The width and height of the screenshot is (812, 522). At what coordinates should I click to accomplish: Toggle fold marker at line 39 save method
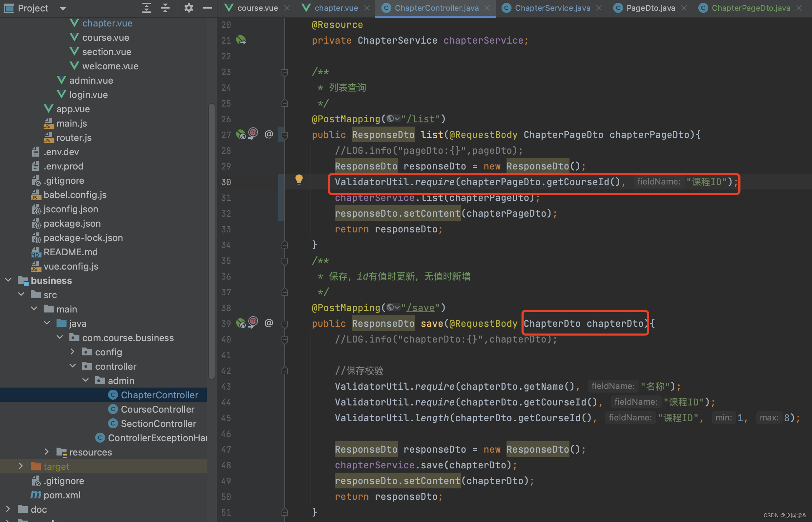click(x=285, y=324)
